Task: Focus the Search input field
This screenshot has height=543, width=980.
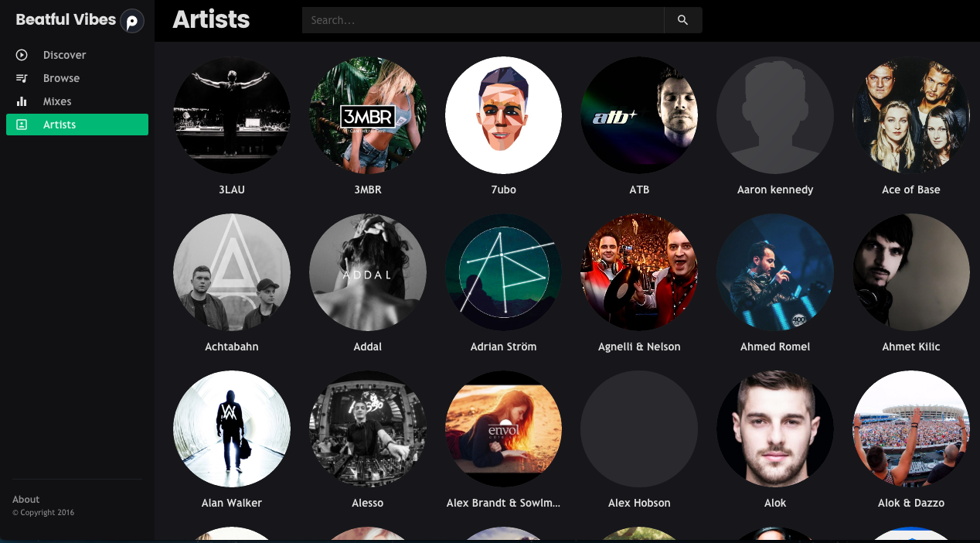Action: point(482,20)
